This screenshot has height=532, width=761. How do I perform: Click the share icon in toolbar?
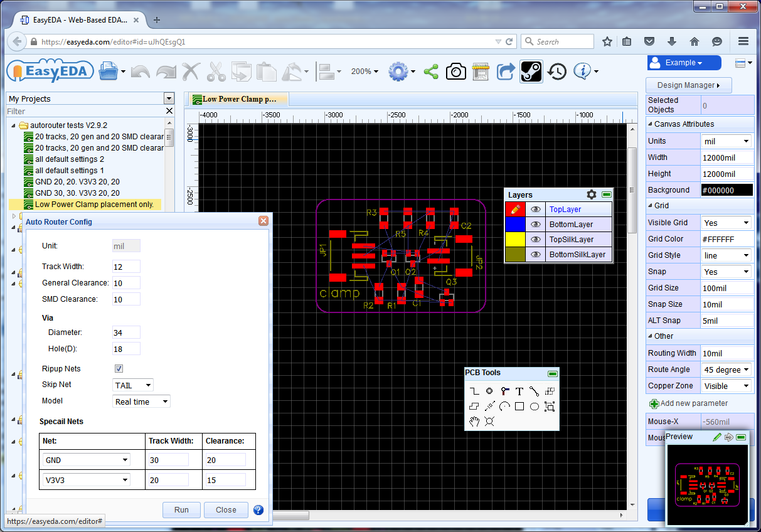tap(431, 72)
